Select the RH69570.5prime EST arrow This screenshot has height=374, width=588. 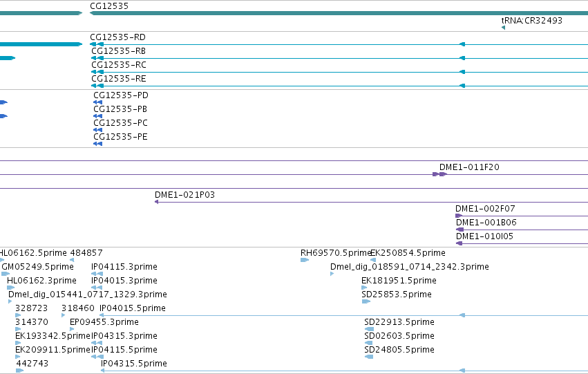(305, 259)
